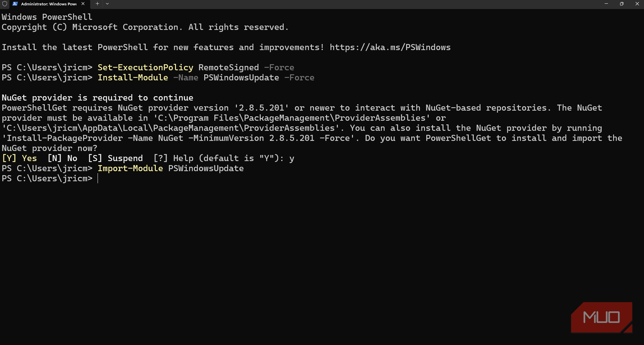Click the [N] No option text
This screenshot has width=644, height=345.
(63, 158)
